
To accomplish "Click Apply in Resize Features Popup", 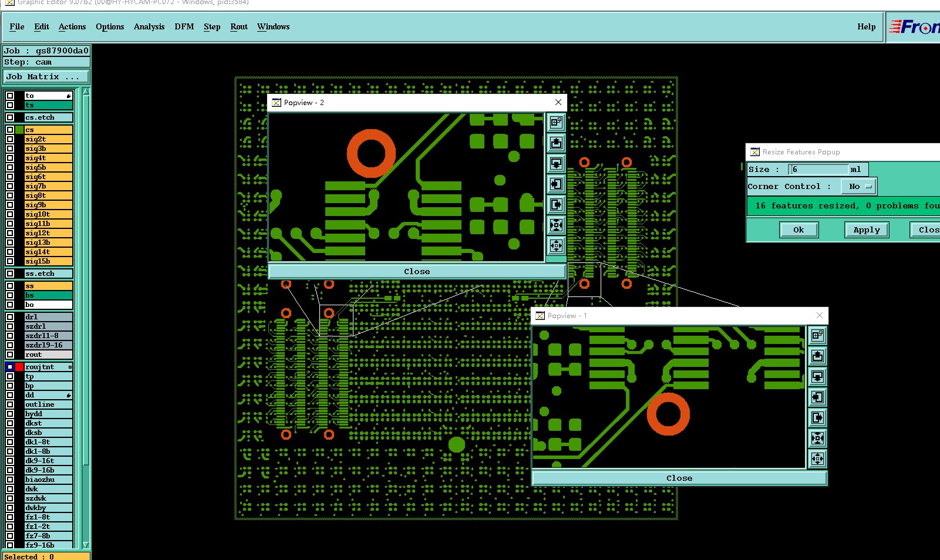I will click(867, 230).
